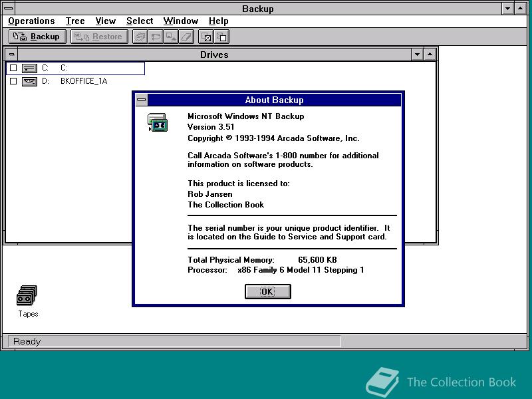Open the Drives window control menu
Image resolution: width=532 pixels, height=399 pixels.
click(x=11, y=55)
